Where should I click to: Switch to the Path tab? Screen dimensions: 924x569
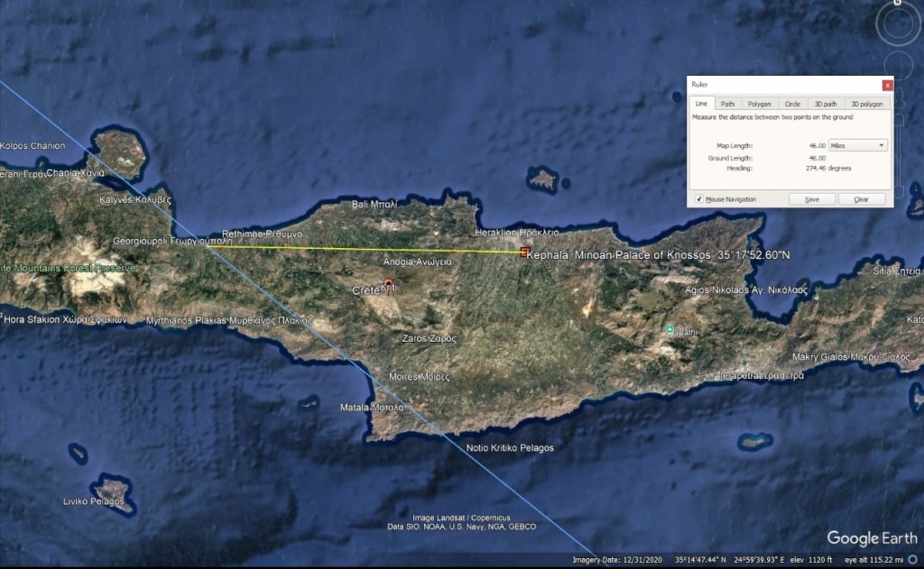click(x=727, y=105)
